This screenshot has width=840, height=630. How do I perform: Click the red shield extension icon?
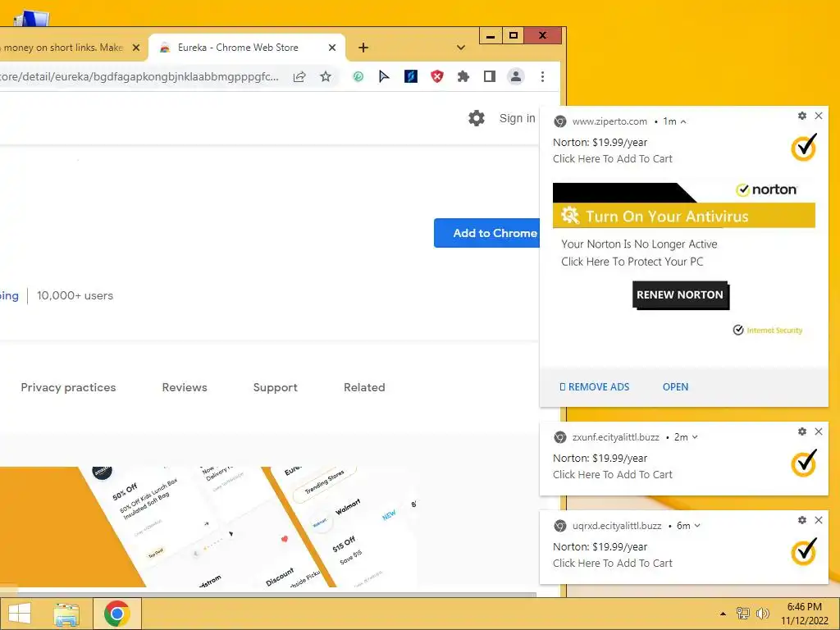pyautogui.click(x=437, y=76)
